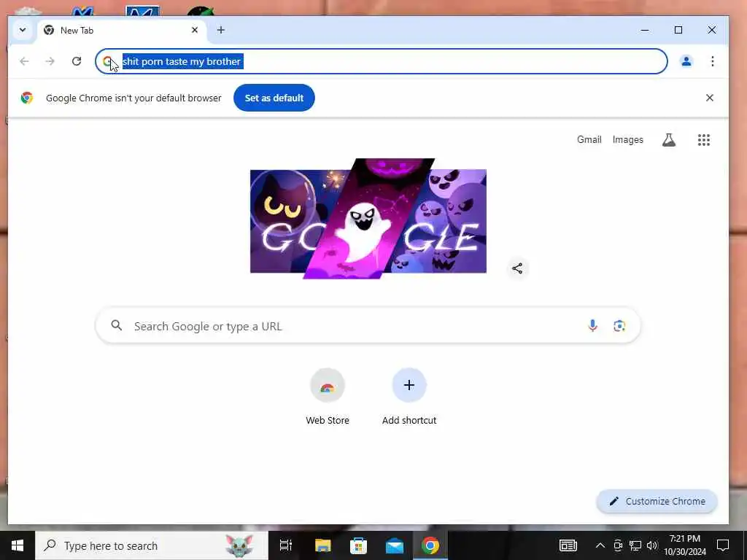Screen dimensions: 747x560
Task: Click the Back navigation arrow
Action: click(x=24, y=61)
